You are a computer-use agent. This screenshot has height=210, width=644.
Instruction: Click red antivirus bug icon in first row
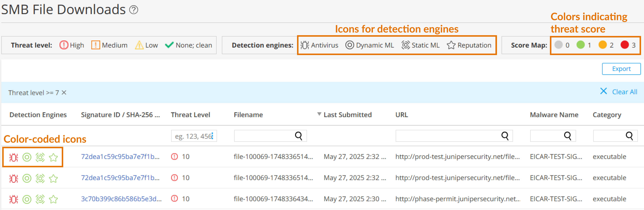pos(13,157)
